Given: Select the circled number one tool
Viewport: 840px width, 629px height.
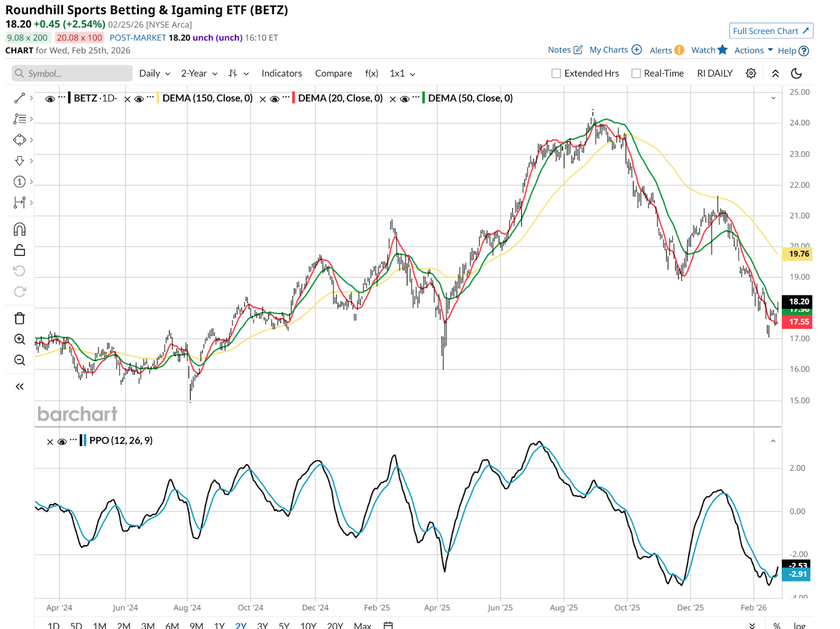Looking at the screenshot, I should click(x=19, y=182).
